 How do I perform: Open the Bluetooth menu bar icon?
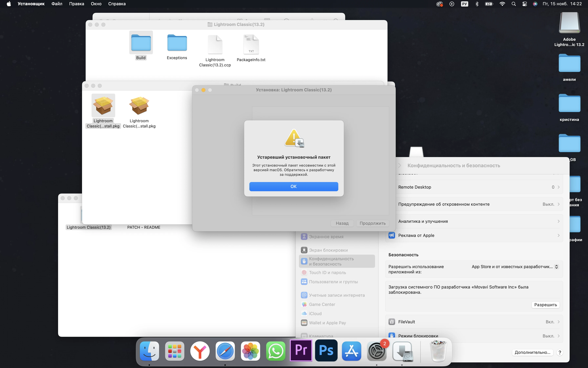[x=477, y=4]
